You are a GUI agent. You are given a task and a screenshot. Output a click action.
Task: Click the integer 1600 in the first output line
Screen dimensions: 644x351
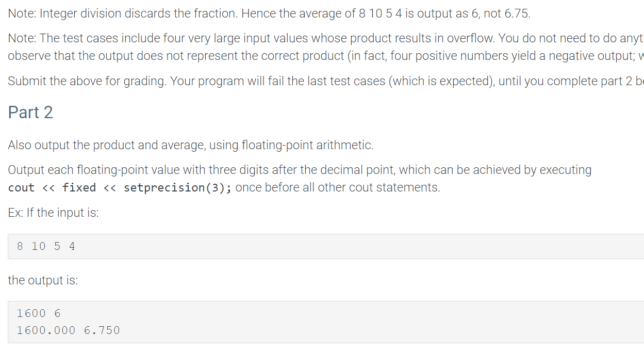coord(31,313)
